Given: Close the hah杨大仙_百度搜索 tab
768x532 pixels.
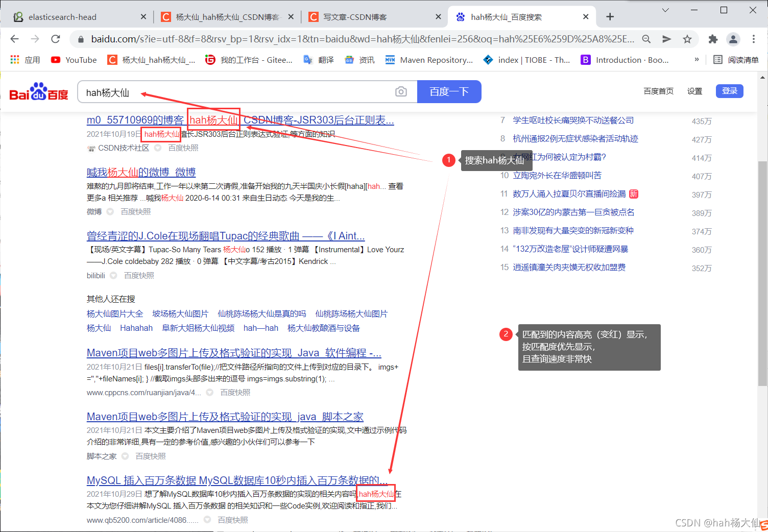Looking at the screenshot, I should click(x=586, y=17).
